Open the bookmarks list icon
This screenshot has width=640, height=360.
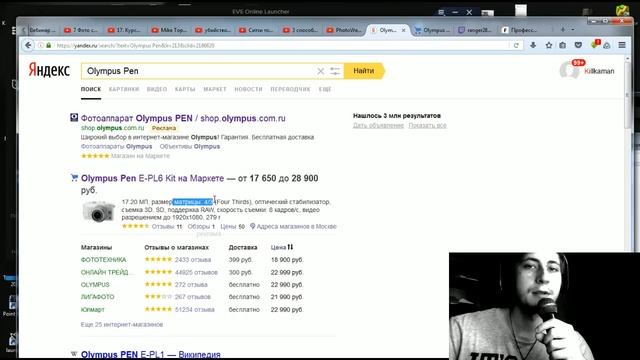pos(562,45)
